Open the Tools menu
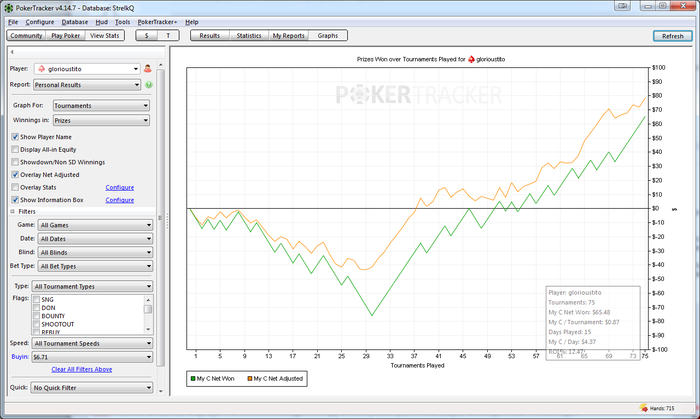 pyautogui.click(x=122, y=22)
